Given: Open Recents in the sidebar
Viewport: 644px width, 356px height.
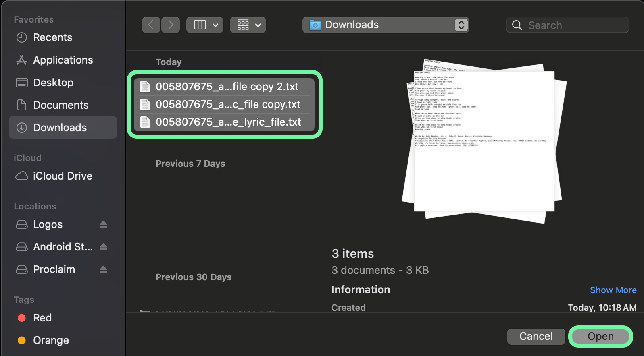Looking at the screenshot, I should point(63,37).
